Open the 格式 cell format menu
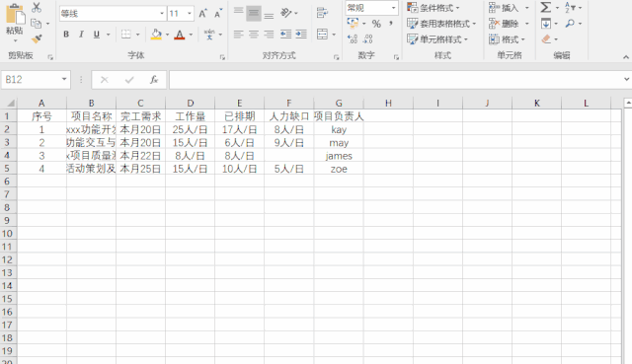This screenshot has width=632, height=364. [x=507, y=39]
